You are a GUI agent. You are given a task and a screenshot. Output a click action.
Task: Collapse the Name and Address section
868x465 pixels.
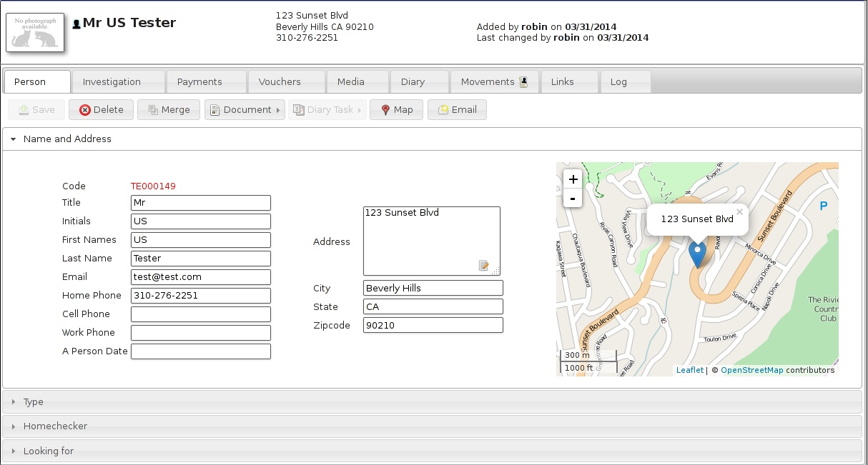coord(67,139)
